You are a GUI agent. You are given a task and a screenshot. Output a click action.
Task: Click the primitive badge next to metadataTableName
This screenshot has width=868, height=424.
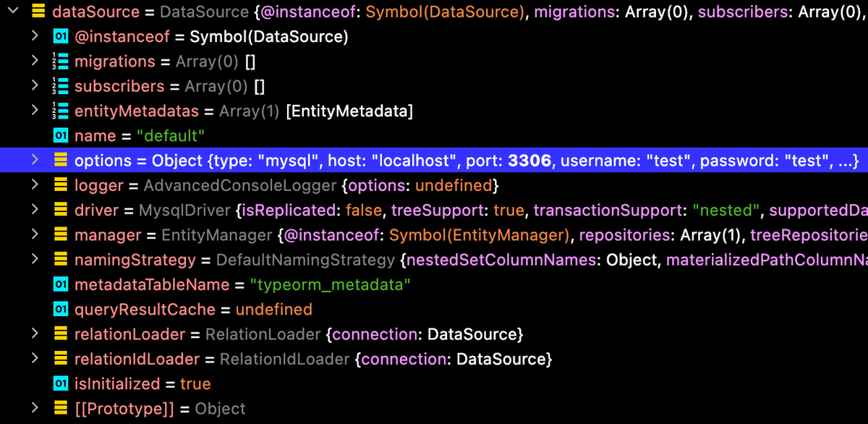pos(61,284)
